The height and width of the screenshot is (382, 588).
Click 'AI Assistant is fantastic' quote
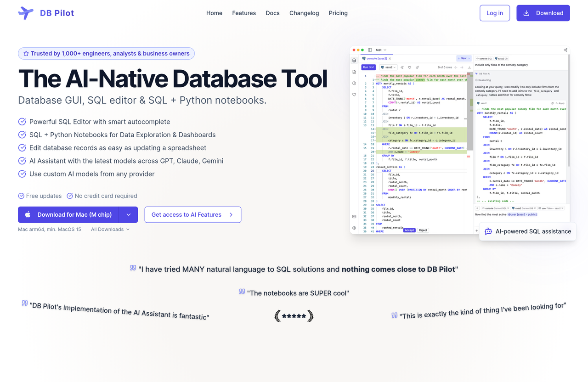pos(119,311)
